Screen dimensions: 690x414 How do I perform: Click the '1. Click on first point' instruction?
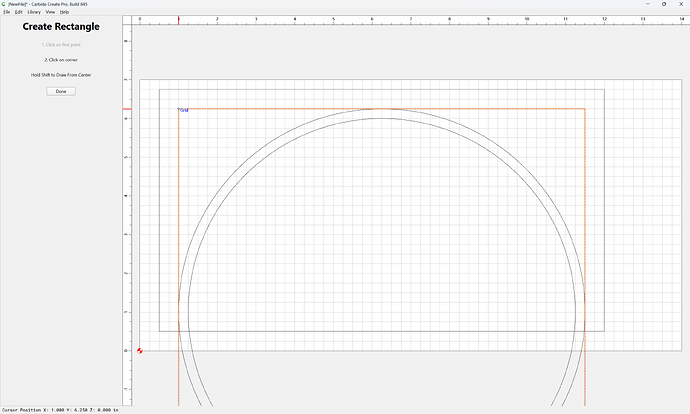pos(61,45)
